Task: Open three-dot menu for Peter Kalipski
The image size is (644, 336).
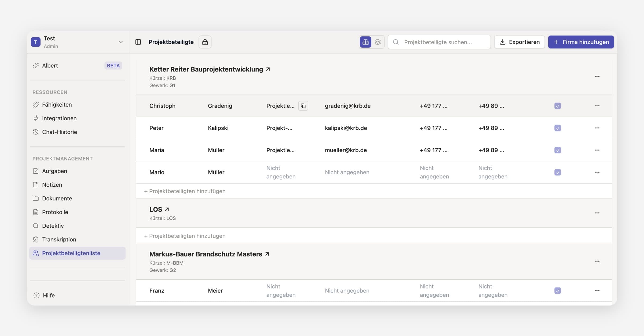Action: tap(597, 128)
